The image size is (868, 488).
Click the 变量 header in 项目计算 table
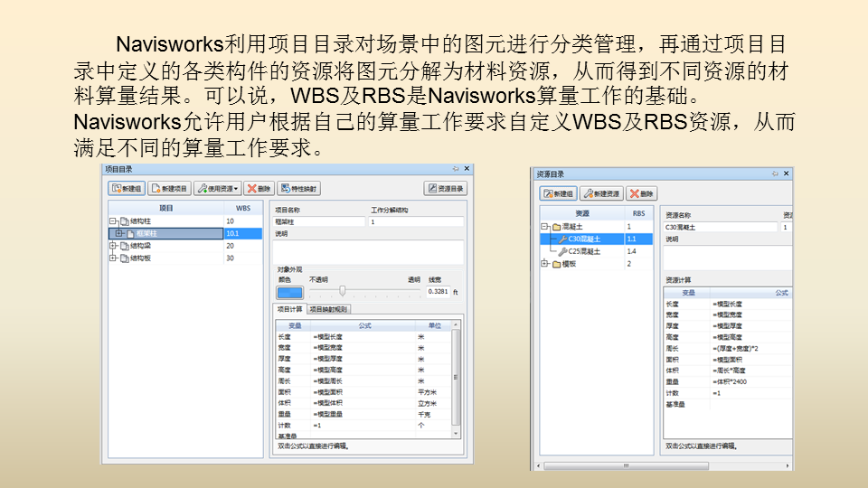294,326
